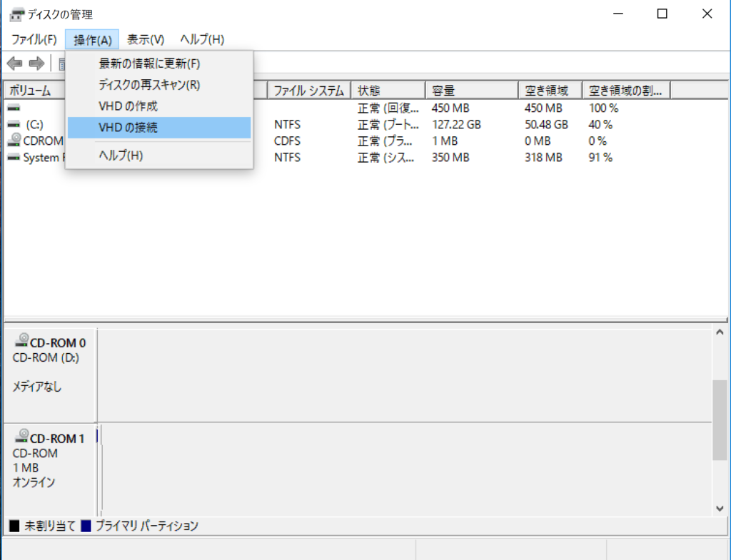731x560 pixels.
Task: Click the black 未割り当て legend swatch
Action: pyautogui.click(x=14, y=526)
